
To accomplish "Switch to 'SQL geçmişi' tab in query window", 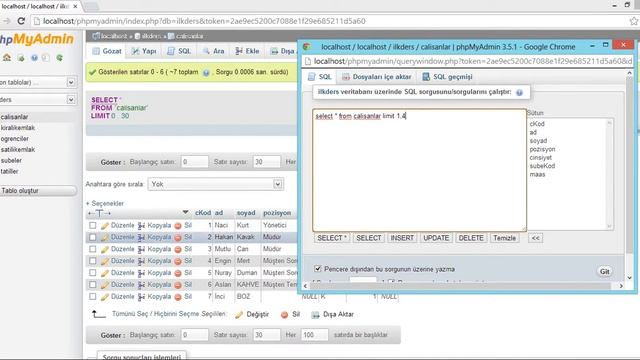I will point(447,77).
